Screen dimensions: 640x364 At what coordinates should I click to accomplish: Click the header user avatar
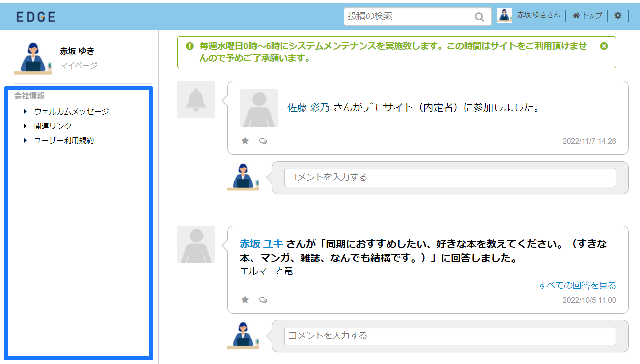pyautogui.click(x=504, y=15)
